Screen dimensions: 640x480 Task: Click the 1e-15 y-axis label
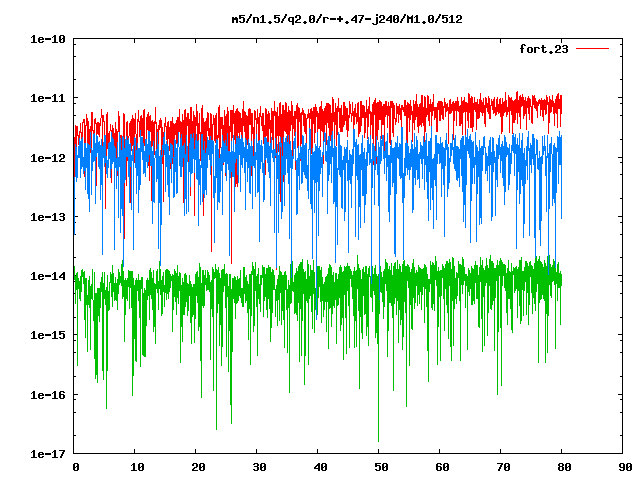[48, 335]
